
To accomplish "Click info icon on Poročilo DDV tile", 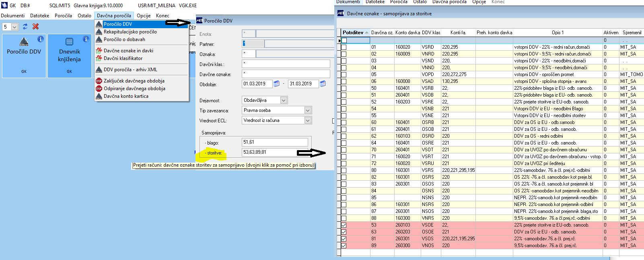I will click(x=40, y=39).
